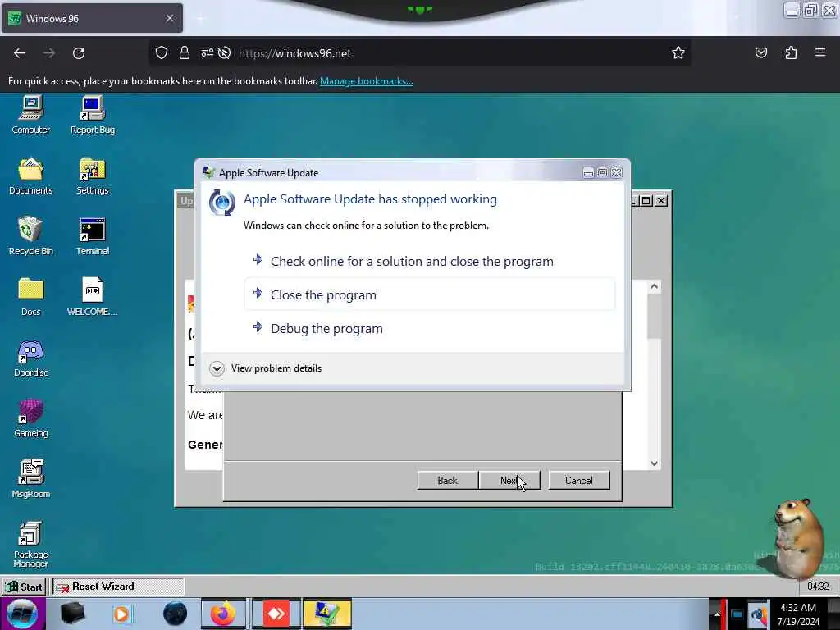Image resolution: width=840 pixels, height=630 pixels.
Task: Open the WELCOME markdown file icon
Action: pos(92,297)
